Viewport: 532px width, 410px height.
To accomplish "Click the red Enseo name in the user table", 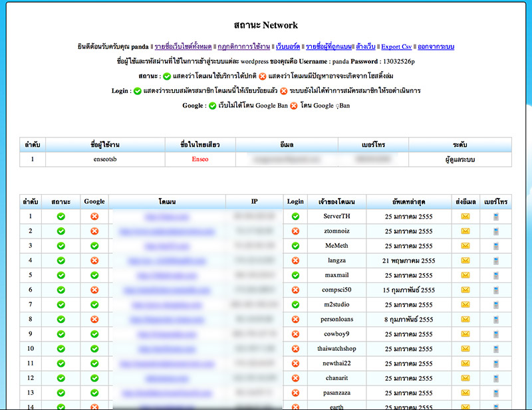I will 199,159.
